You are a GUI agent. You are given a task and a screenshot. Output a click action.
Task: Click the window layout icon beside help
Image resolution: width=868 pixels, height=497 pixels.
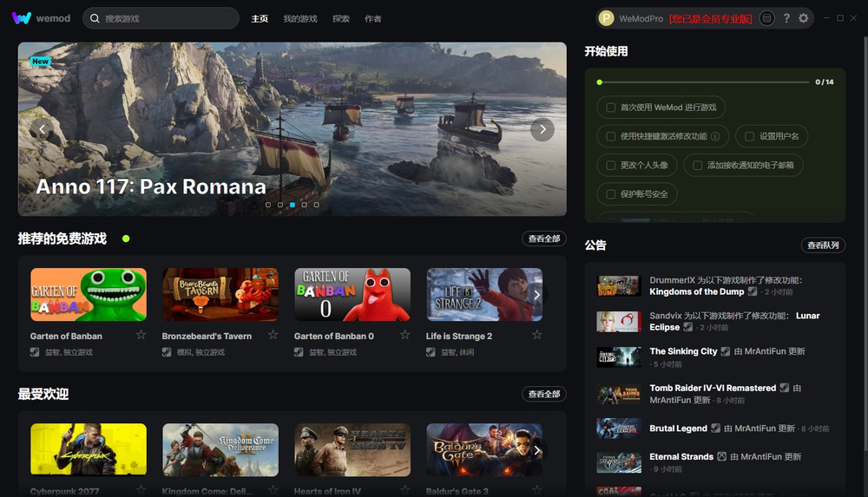click(x=767, y=18)
